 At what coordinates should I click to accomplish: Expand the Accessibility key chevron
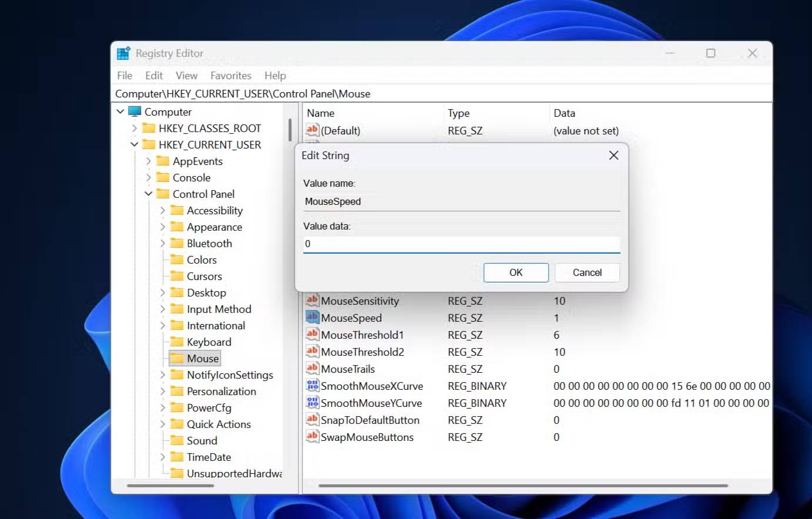coord(163,210)
